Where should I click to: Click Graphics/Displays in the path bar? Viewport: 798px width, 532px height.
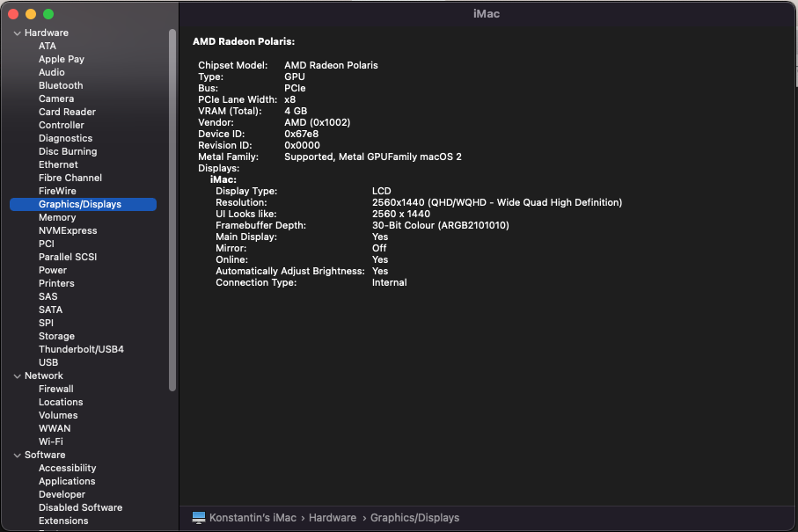tap(414, 518)
